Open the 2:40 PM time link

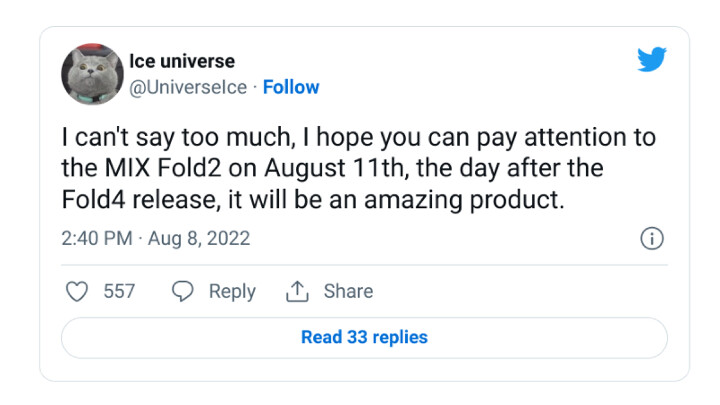pyautogui.click(x=96, y=238)
